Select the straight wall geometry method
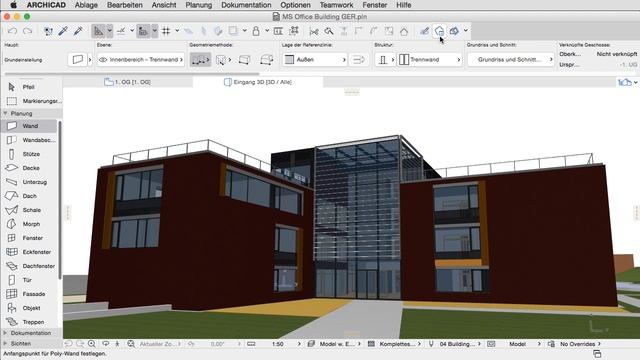Image resolution: width=640 pixels, height=360 pixels. [x=200, y=60]
